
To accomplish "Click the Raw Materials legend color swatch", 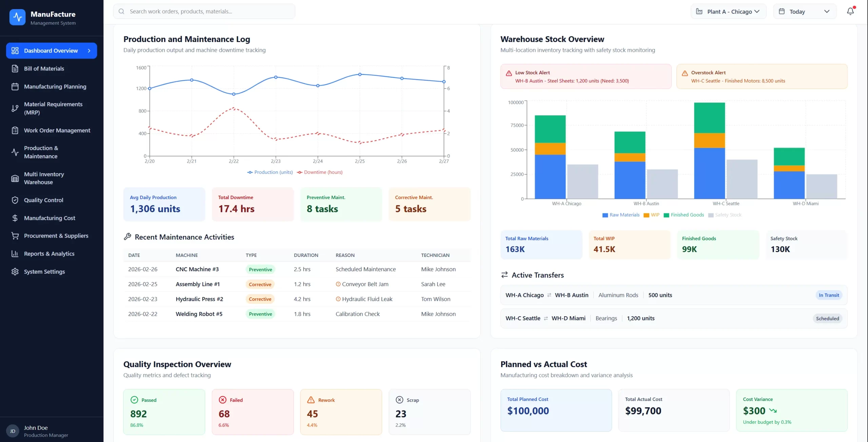I will [605, 215].
